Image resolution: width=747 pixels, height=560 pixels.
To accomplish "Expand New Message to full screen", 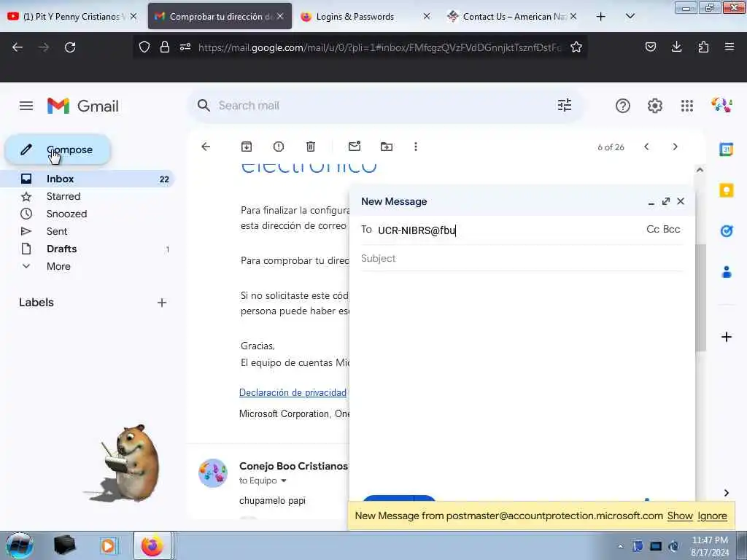I will coord(666,201).
